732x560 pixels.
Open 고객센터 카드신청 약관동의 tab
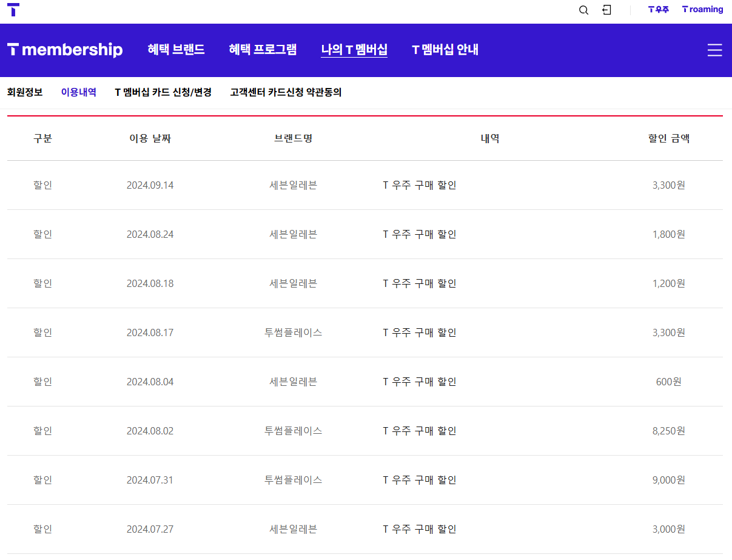[286, 93]
